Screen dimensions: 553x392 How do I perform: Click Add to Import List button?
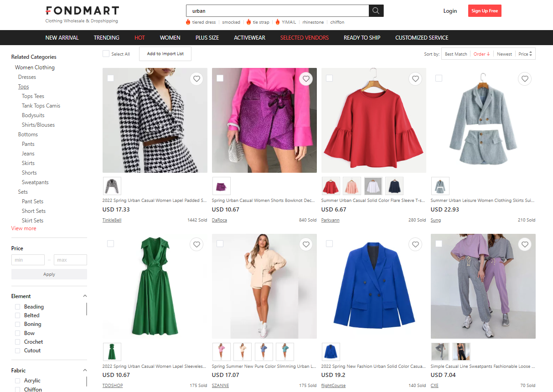tap(165, 54)
